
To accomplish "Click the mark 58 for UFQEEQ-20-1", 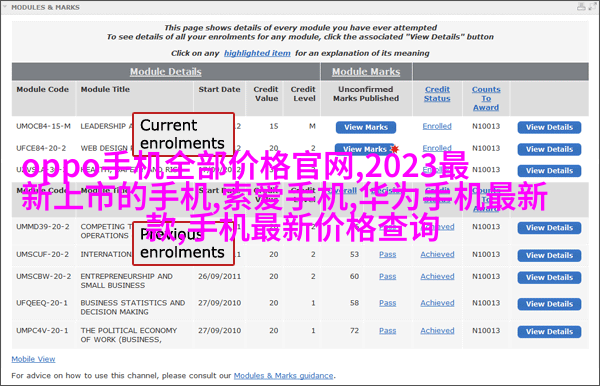I will tap(354, 303).
